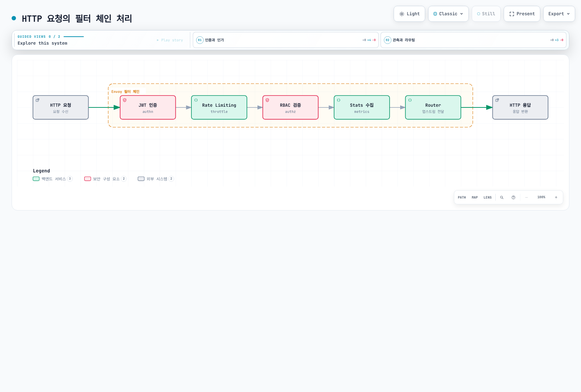Open help with the question mark icon

513,197
